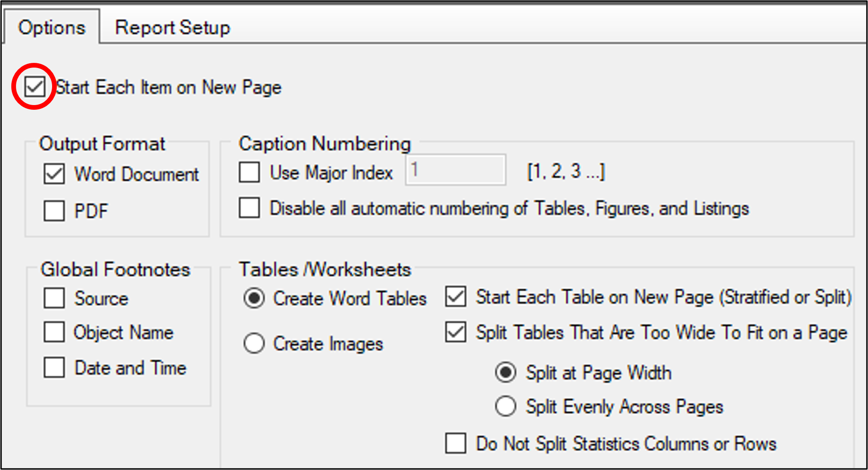Click the Major Index number field

pyautogui.click(x=455, y=170)
